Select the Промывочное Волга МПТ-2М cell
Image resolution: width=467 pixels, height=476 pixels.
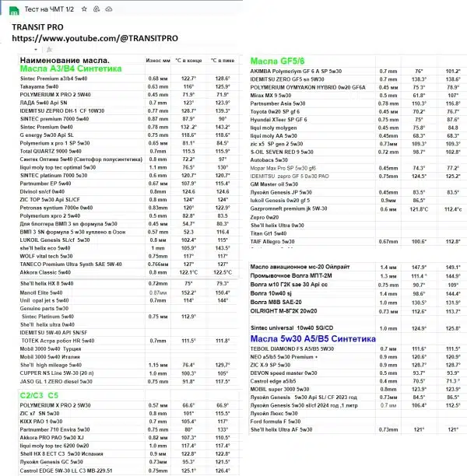[291, 275]
